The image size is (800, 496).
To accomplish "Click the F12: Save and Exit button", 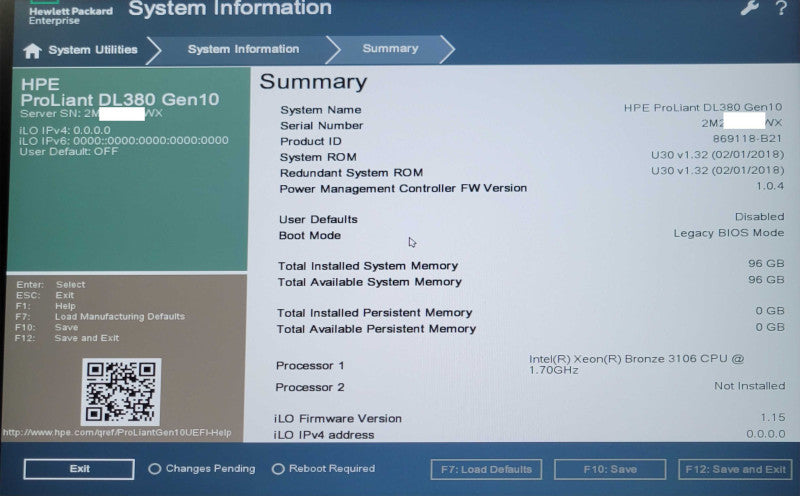I will coord(735,469).
